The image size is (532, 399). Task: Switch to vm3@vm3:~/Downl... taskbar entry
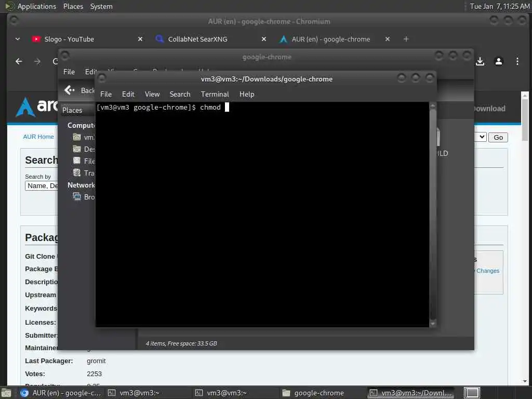[411, 393]
